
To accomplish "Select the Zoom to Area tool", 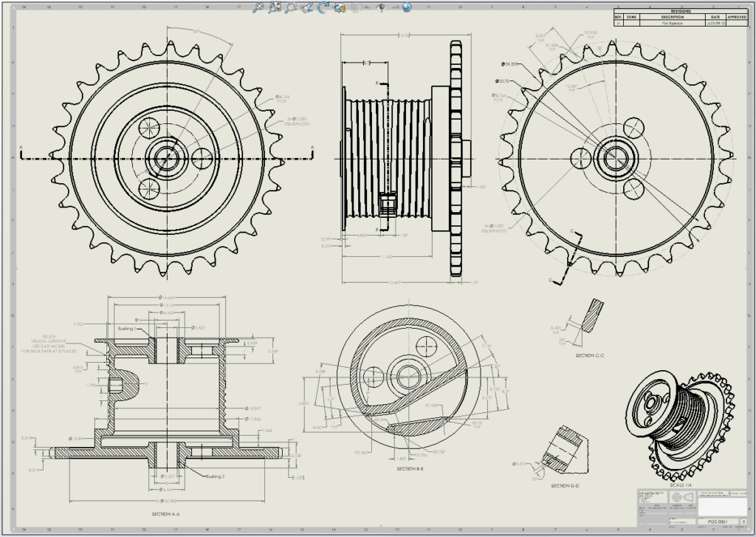I will 275,7.
